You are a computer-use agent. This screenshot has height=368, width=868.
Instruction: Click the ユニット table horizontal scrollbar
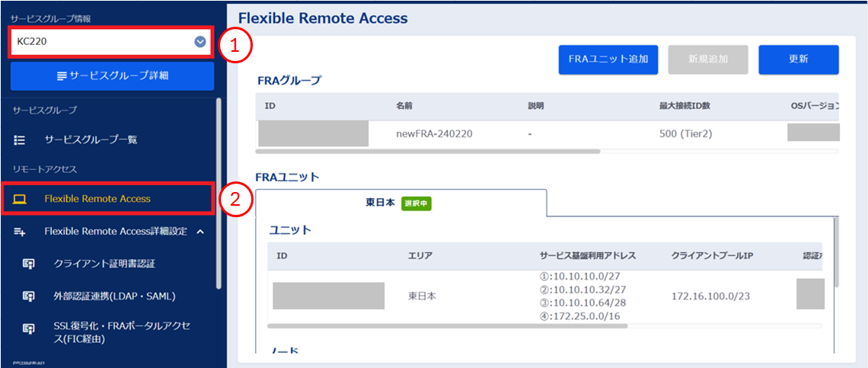(x=449, y=325)
